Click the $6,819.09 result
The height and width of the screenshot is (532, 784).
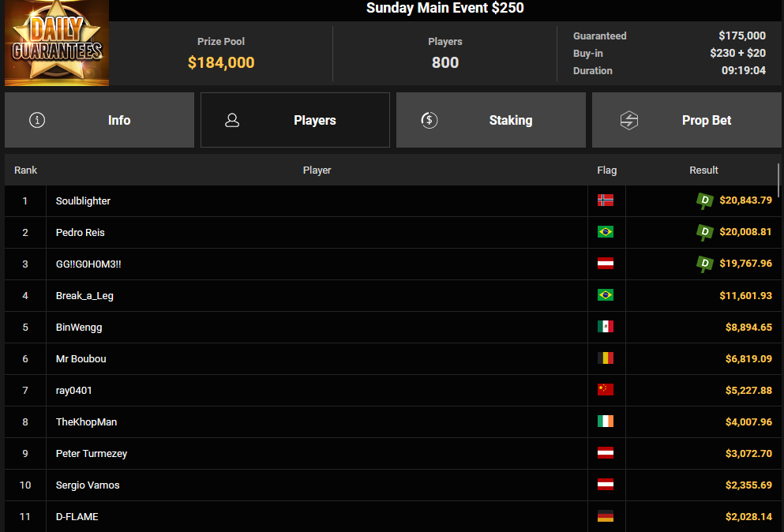click(x=748, y=358)
